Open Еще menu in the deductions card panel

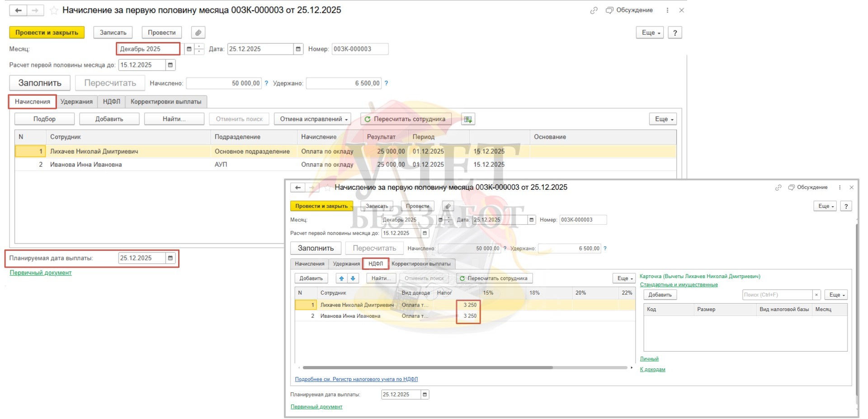click(836, 295)
